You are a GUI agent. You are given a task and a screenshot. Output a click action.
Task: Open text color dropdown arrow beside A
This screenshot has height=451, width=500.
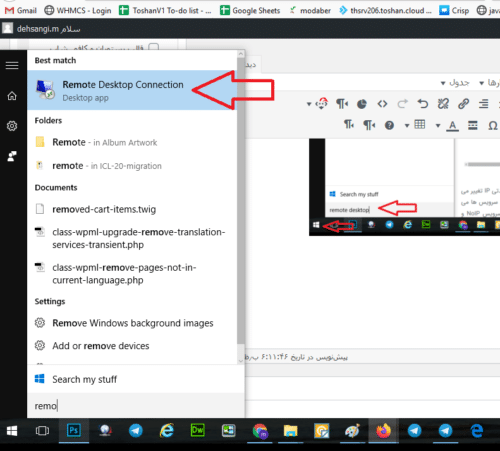[x=438, y=126]
